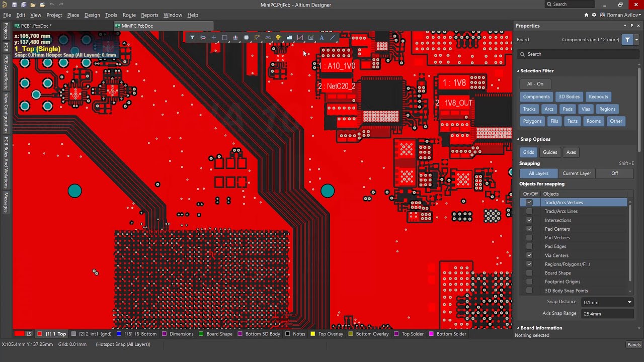Enable Board Shape snapping checkbox
This screenshot has height=362, width=644.
tap(529, 273)
